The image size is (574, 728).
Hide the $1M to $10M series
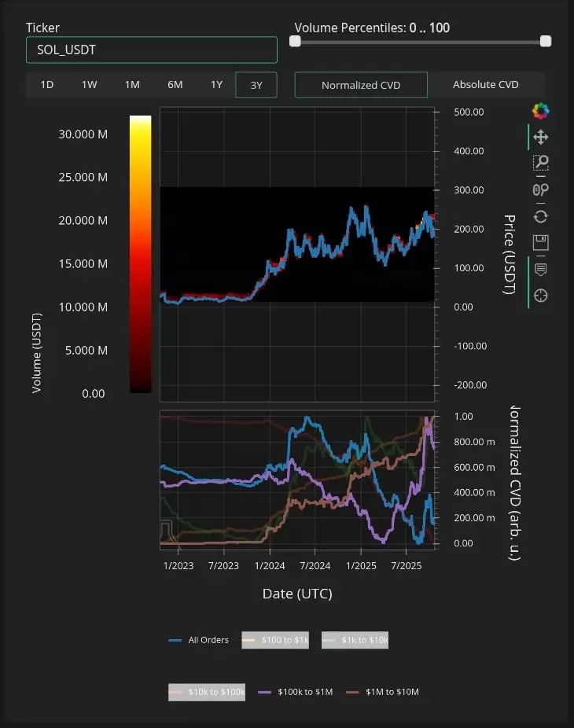point(382,692)
